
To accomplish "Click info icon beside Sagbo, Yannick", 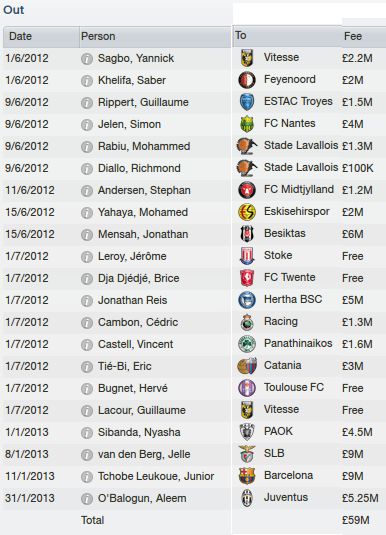I will tap(87, 59).
